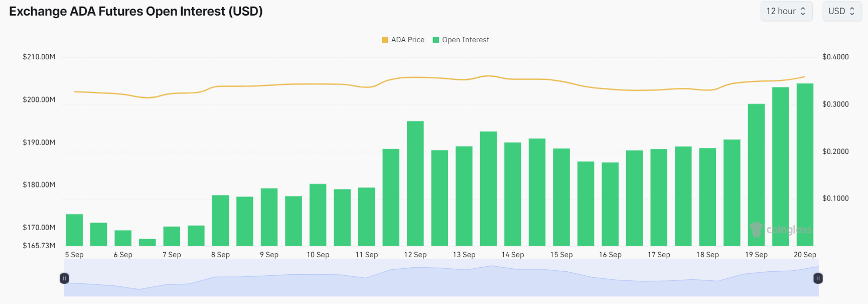Click the first bar above 5 Sep
The height and width of the screenshot is (304, 868).
74,230
